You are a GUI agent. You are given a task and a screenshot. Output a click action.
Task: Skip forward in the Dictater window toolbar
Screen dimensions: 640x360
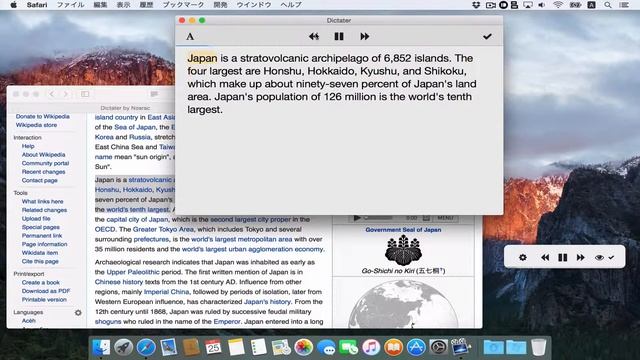click(x=364, y=37)
